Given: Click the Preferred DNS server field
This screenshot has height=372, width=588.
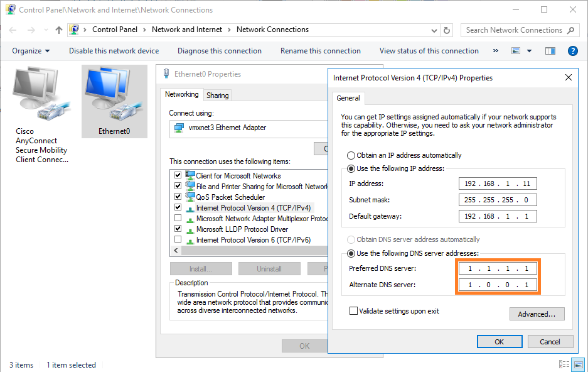Looking at the screenshot, I should tap(497, 268).
